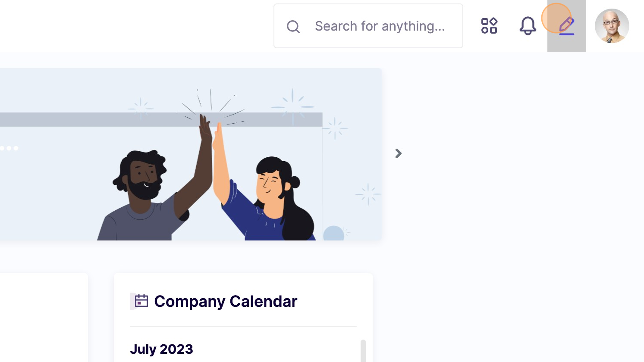Click the Company Calendar scrollbar
Image resolution: width=644 pixels, height=362 pixels.
(x=363, y=351)
